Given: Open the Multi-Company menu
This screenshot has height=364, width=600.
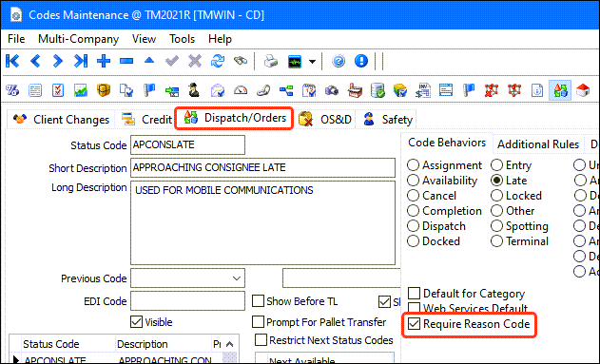Looking at the screenshot, I should pos(78,39).
